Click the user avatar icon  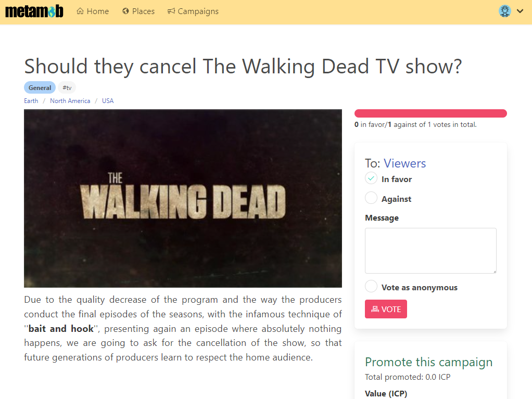505,11
